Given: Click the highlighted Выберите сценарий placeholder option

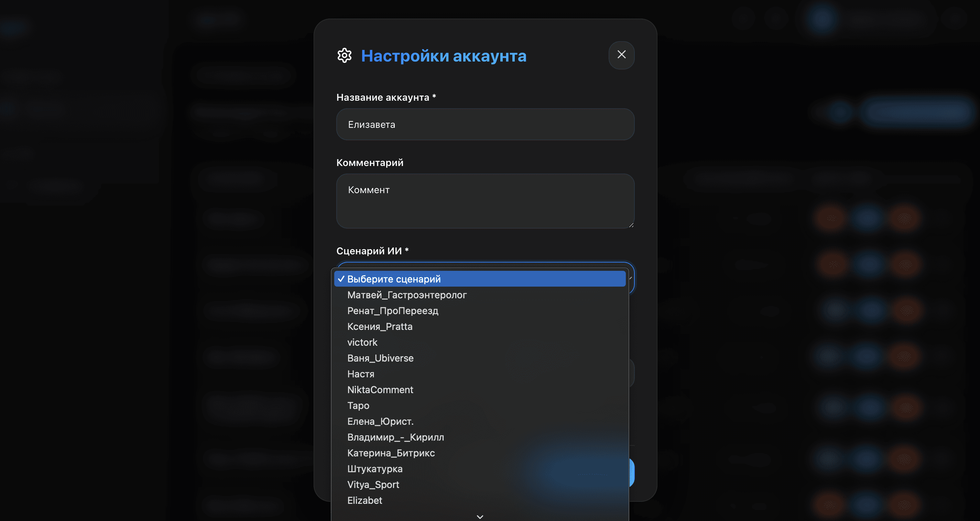Looking at the screenshot, I should pyautogui.click(x=480, y=279).
